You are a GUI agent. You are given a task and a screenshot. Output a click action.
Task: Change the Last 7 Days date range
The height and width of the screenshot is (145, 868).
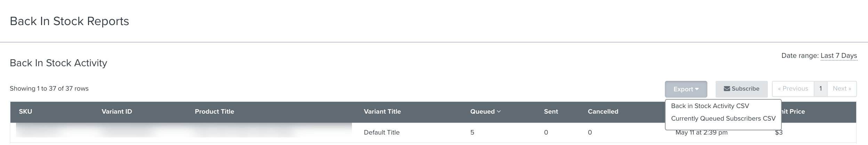838,56
